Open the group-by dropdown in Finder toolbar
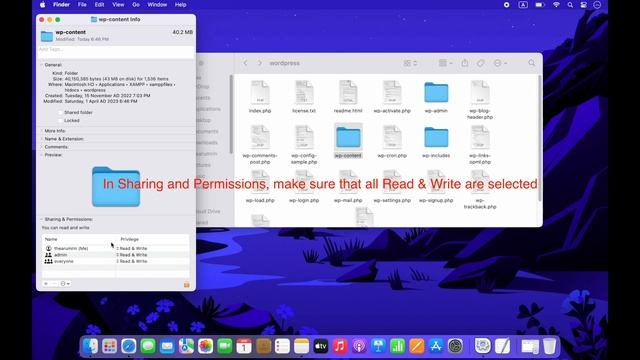The width and height of the screenshot is (640, 360). 445,63
